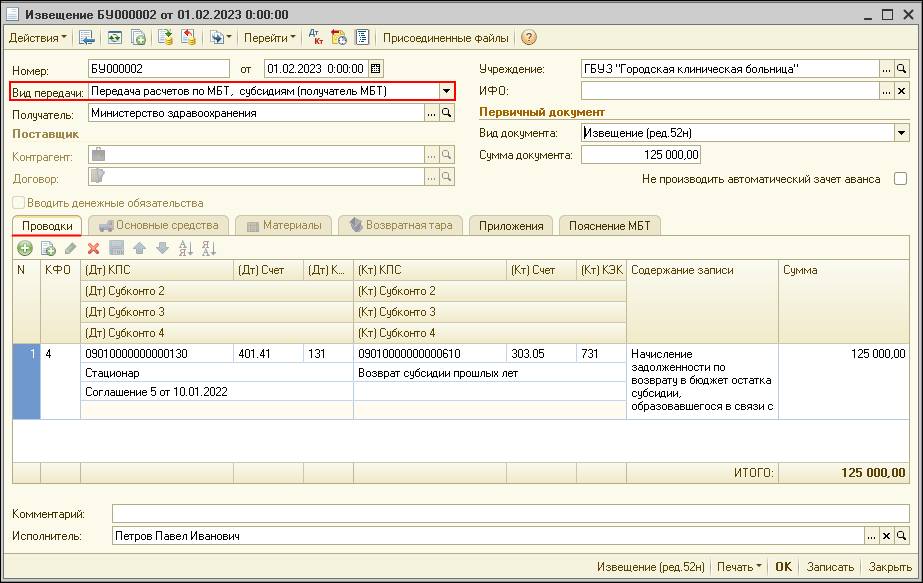Expand the Вид передачи dropdown
This screenshot has width=923, height=583.
point(446,91)
